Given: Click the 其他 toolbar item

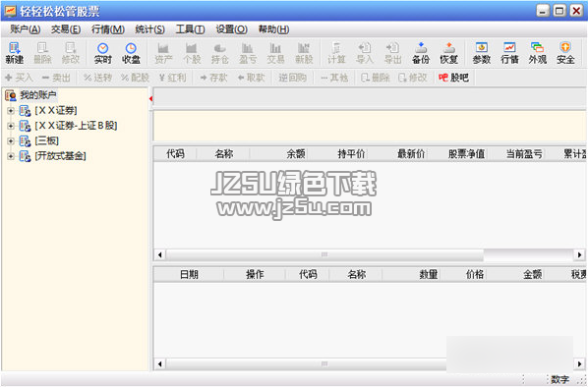Looking at the screenshot, I should pos(334,78).
